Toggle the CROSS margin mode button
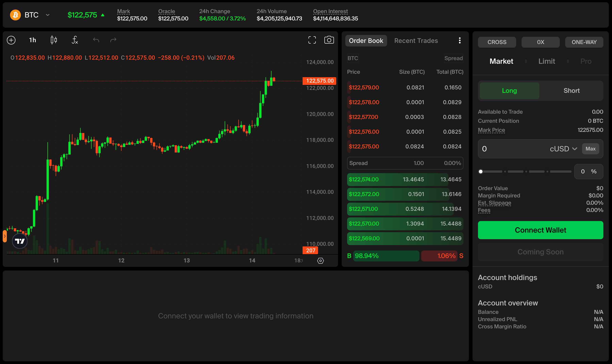The width and height of the screenshot is (612, 364). [497, 42]
